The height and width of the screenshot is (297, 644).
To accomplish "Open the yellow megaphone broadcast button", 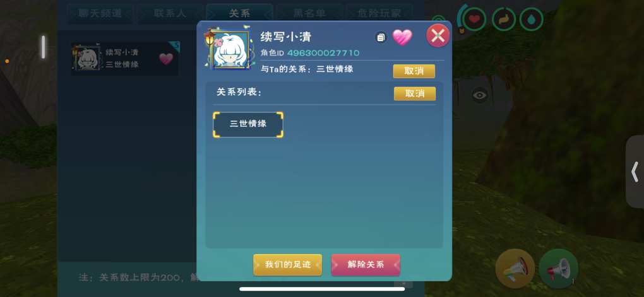I will click(x=515, y=268).
